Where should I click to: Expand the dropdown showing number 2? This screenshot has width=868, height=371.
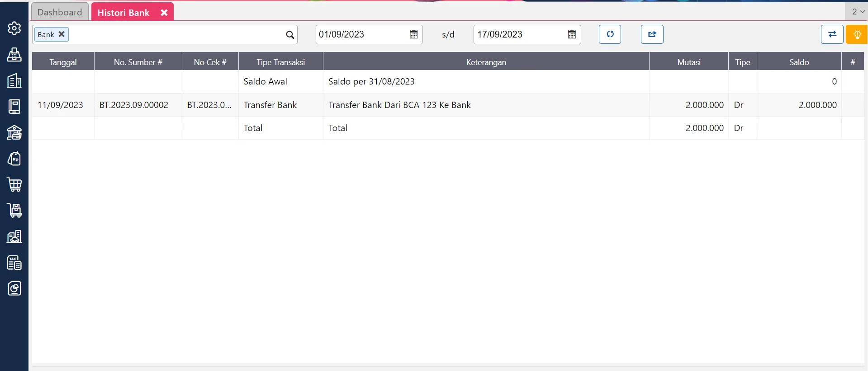point(858,12)
